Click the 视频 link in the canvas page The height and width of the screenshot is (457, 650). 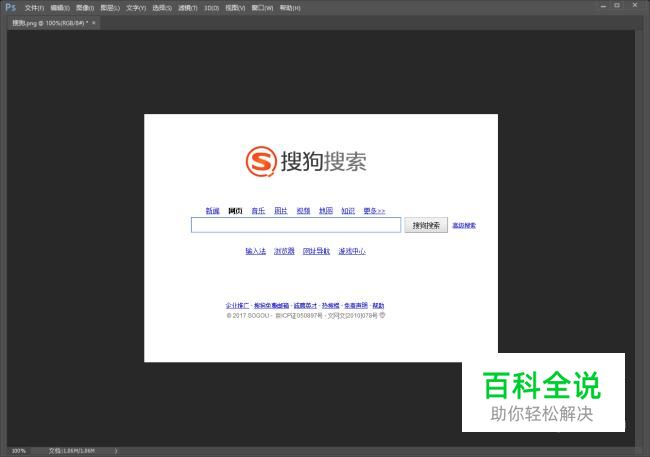coord(303,211)
